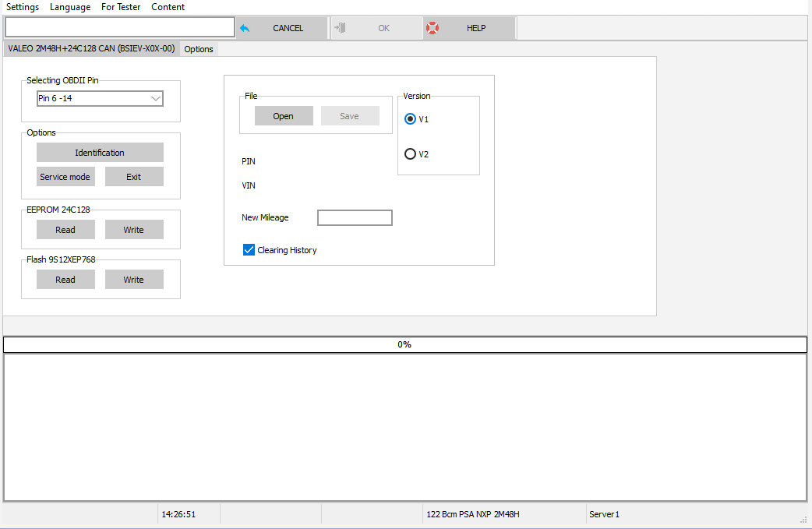Click the lifebuoy Help icon
The height and width of the screenshot is (529, 812).
(x=432, y=28)
